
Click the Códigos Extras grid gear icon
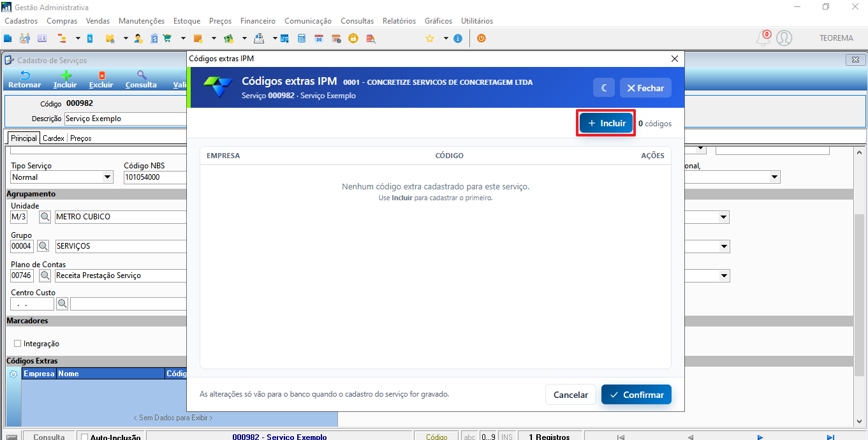13,374
